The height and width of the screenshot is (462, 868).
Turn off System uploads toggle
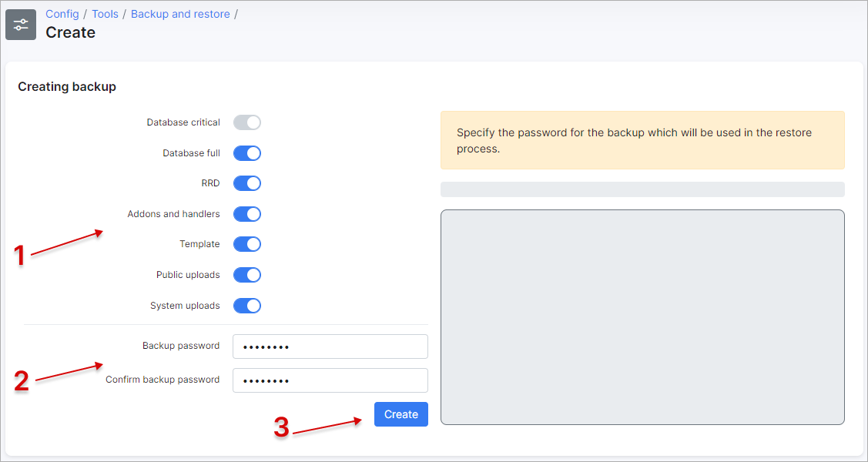247,306
